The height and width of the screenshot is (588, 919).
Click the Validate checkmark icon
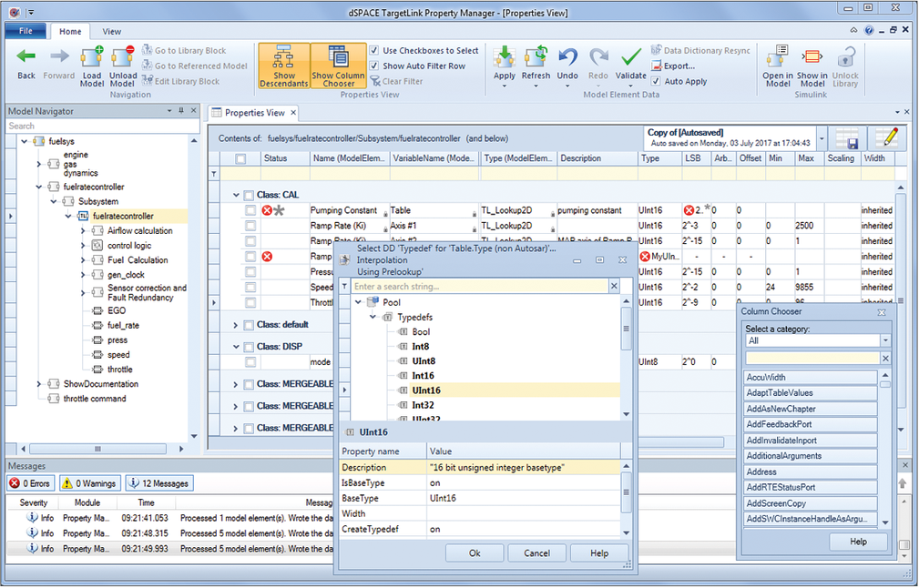[630, 57]
